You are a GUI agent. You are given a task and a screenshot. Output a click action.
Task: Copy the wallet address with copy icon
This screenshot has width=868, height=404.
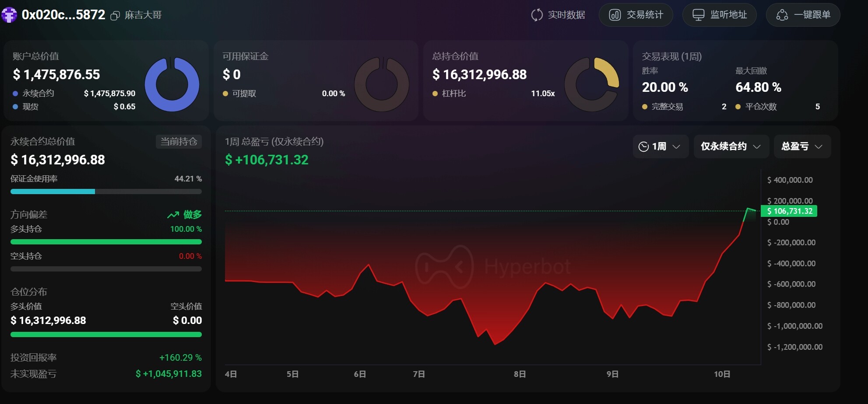click(115, 16)
